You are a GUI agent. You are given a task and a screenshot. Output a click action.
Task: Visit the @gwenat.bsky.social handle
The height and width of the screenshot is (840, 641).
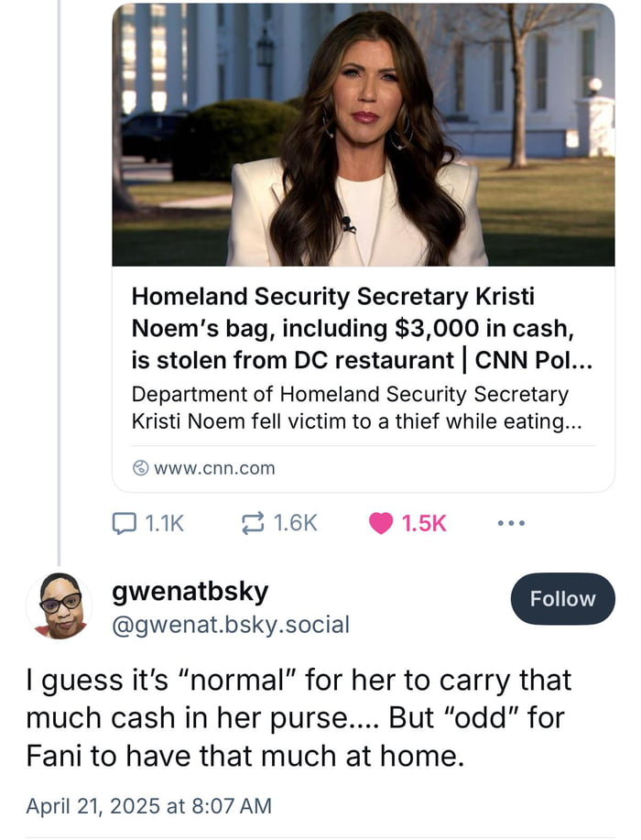230,625
